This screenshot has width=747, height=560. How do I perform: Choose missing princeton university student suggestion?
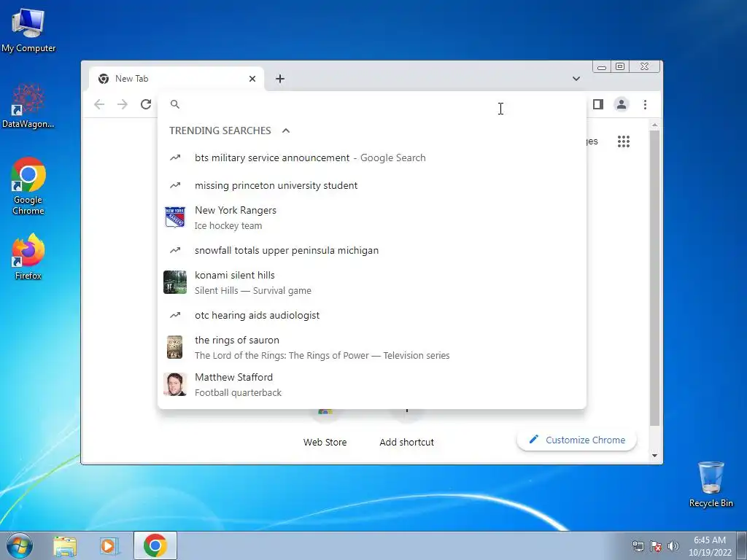coord(371,185)
